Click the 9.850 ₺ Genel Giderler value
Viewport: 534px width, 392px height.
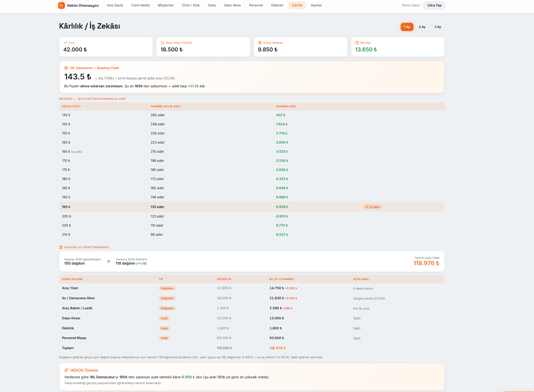pos(268,50)
